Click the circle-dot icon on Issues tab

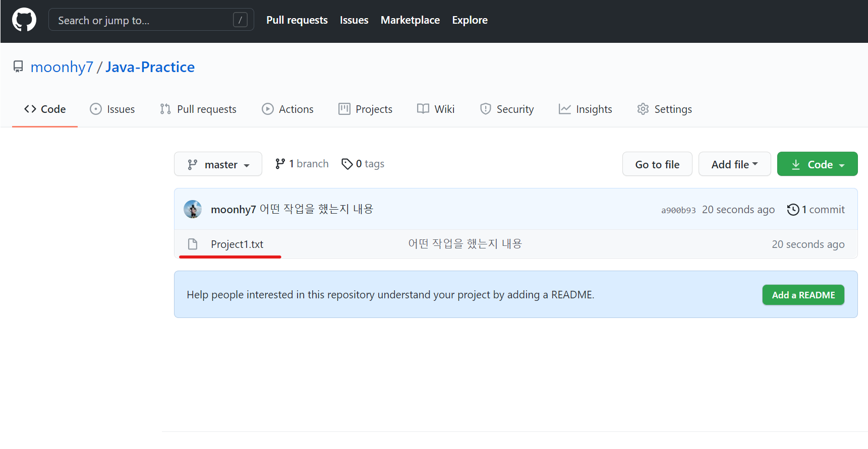[96, 109]
